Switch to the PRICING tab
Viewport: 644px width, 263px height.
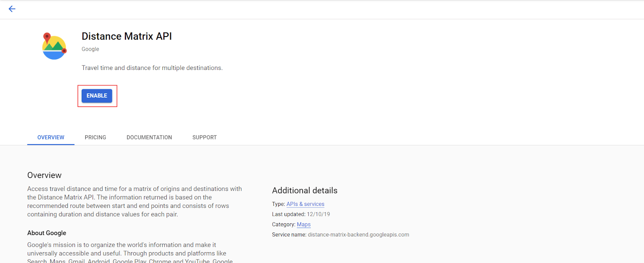95,137
